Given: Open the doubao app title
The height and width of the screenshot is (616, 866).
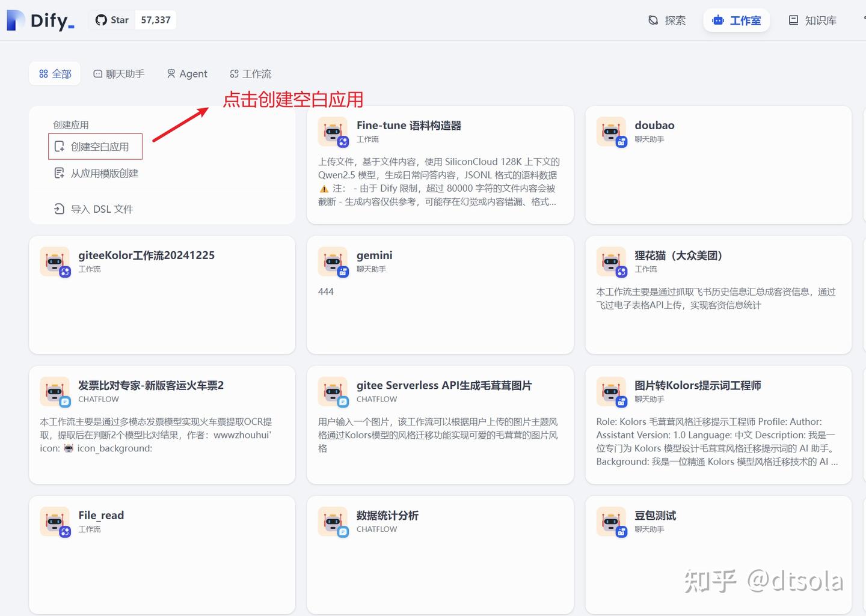Looking at the screenshot, I should coord(654,125).
